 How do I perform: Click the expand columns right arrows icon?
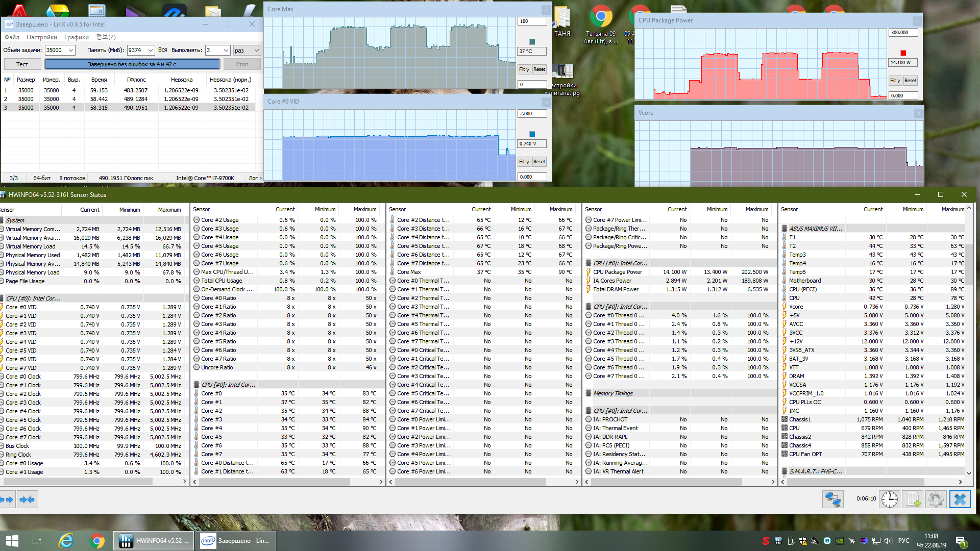click(x=7, y=499)
